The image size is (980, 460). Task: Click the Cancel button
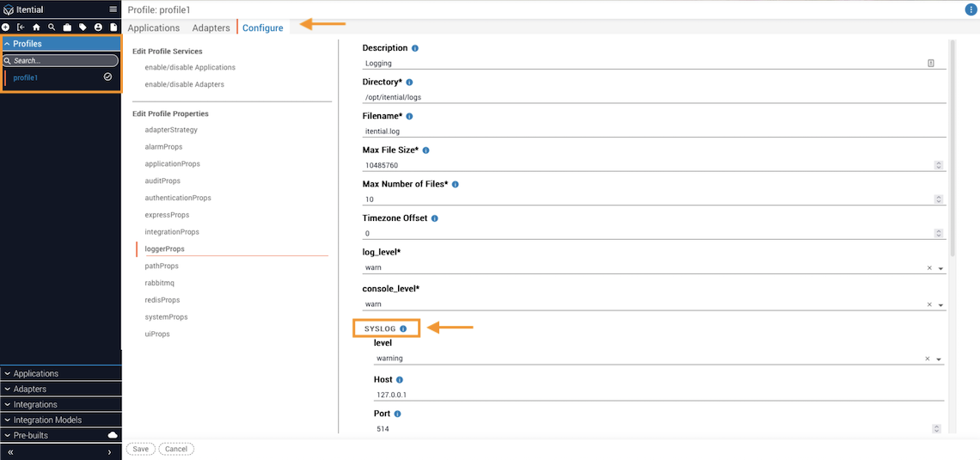[176, 449]
